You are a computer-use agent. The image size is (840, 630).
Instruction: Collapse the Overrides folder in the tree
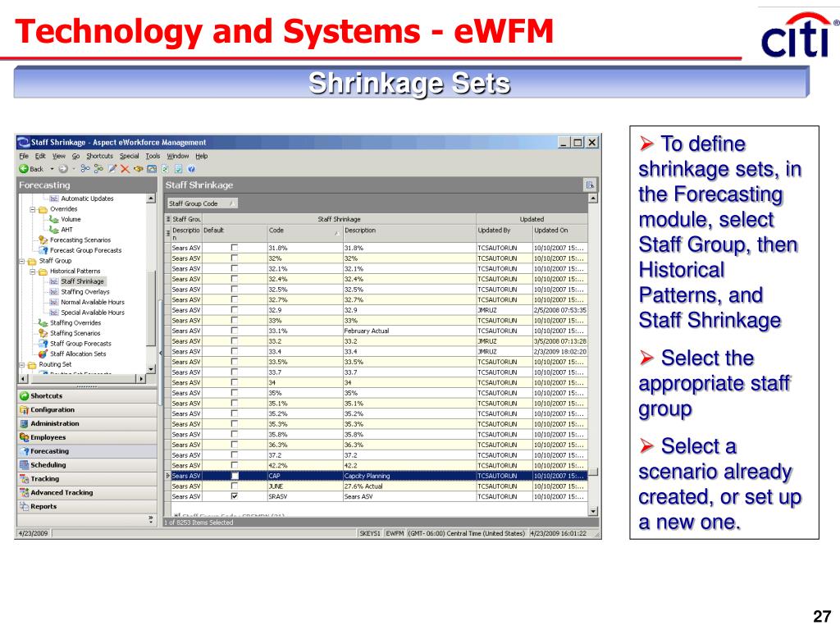point(33,209)
